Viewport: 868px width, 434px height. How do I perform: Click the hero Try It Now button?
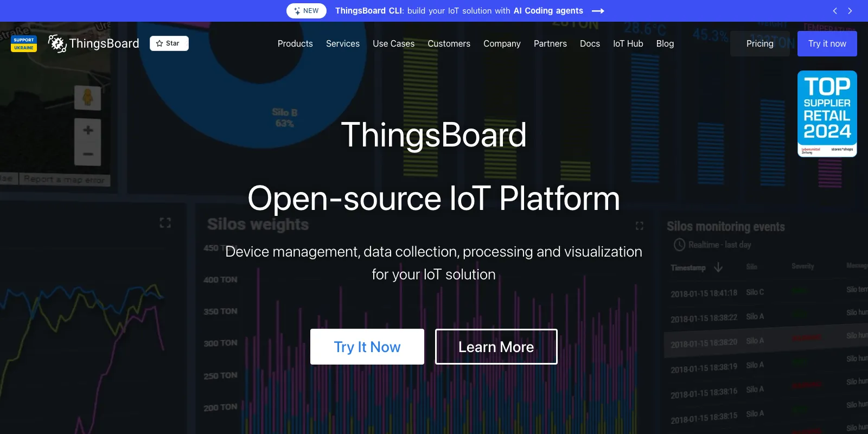click(367, 347)
